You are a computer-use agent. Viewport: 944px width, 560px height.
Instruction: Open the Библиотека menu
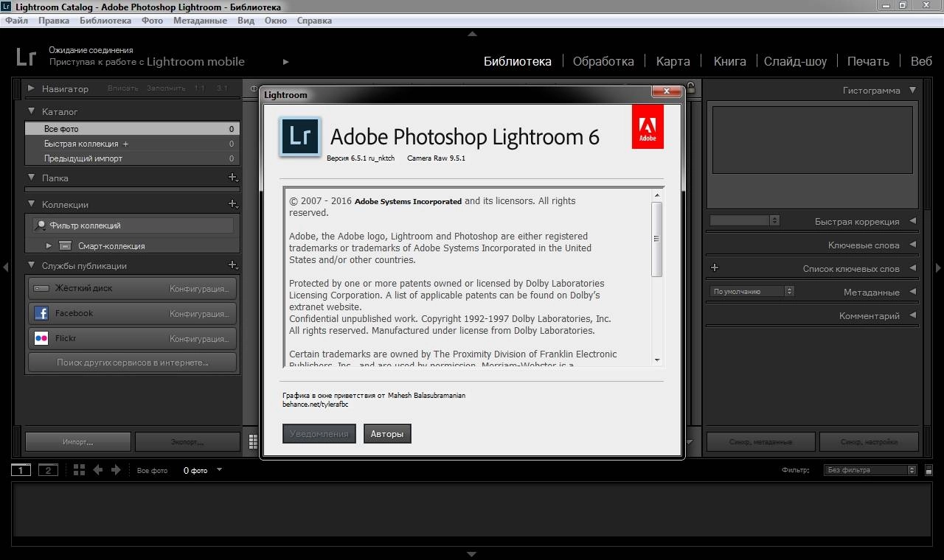tap(105, 21)
